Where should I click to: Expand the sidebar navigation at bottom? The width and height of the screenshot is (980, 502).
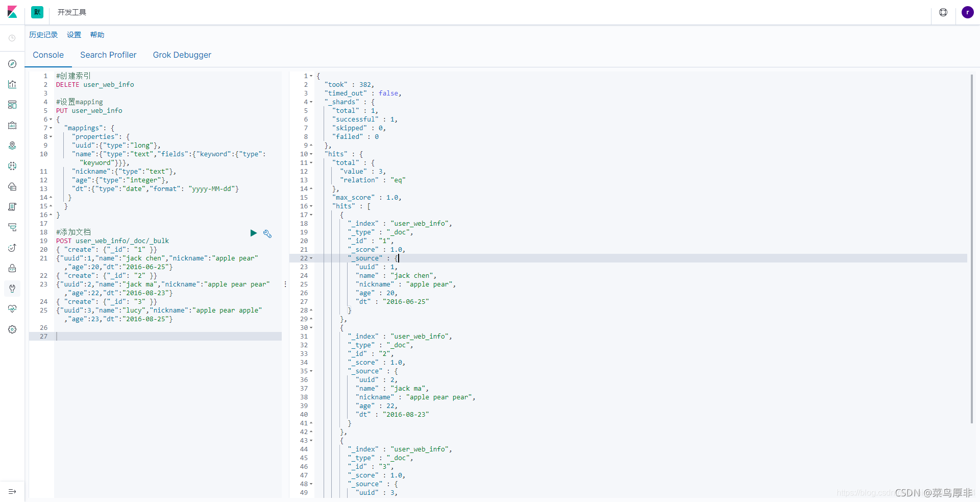point(12,491)
